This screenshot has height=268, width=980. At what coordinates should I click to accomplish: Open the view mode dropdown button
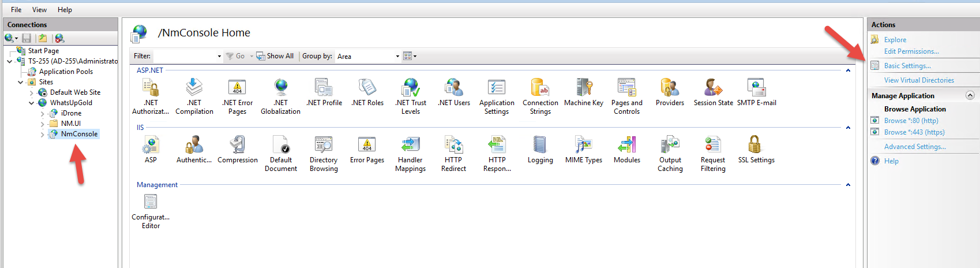410,56
